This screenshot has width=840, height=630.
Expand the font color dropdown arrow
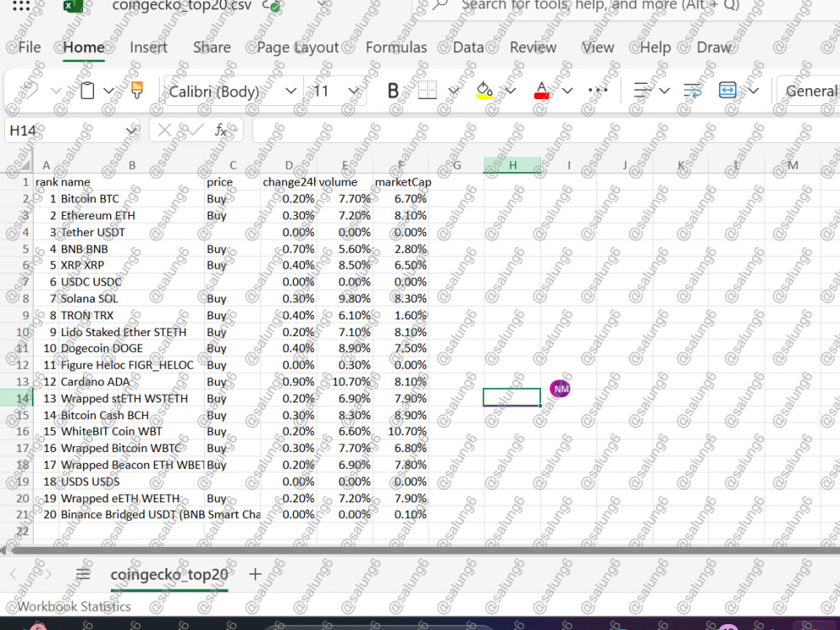[567, 91]
